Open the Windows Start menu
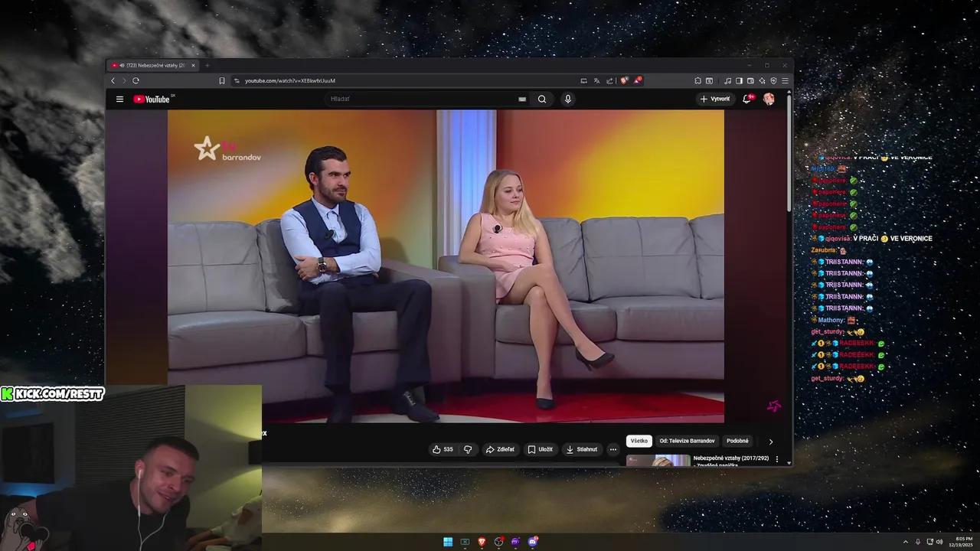The image size is (980, 551). (448, 542)
